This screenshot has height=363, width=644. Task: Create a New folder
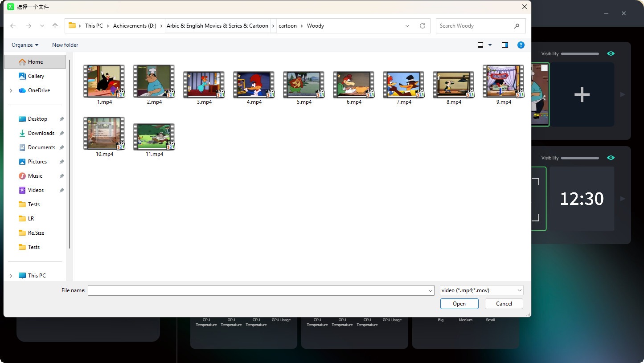coord(65,45)
